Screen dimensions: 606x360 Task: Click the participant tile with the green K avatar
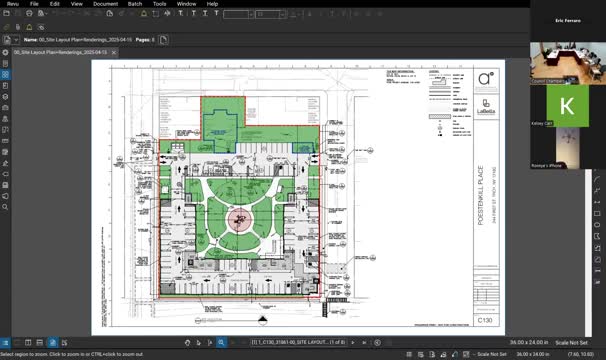567,106
